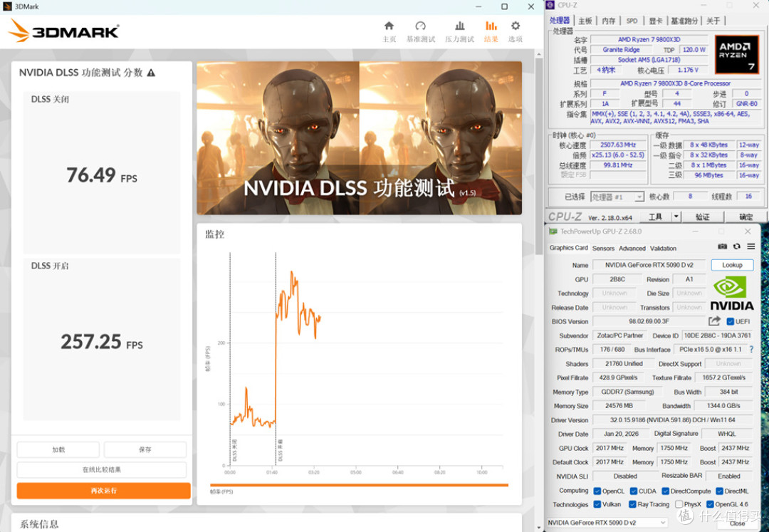The image size is (769, 532).
Task: Open the 3DMark home (主页) icon
Action: pyautogui.click(x=389, y=26)
